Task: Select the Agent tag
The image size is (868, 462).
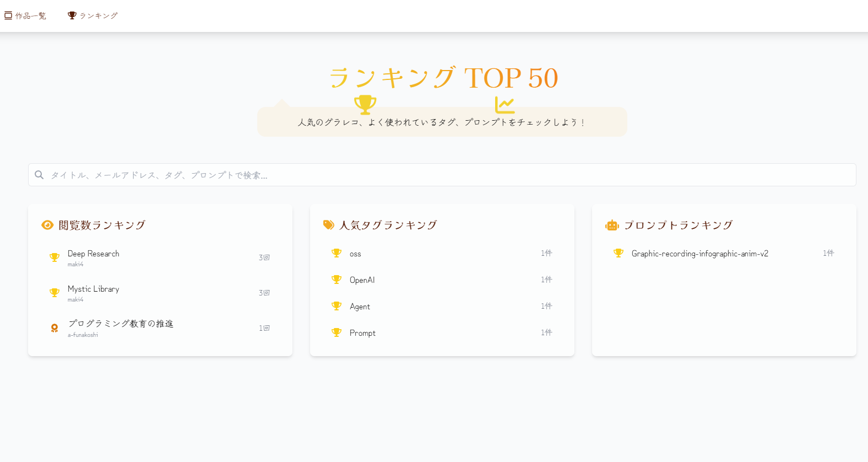Action: [x=442, y=306]
